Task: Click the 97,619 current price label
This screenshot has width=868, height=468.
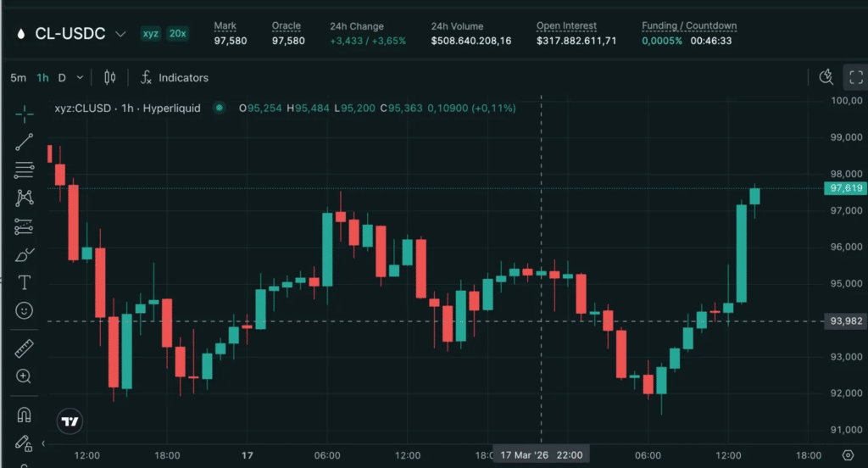Action: [845, 188]
